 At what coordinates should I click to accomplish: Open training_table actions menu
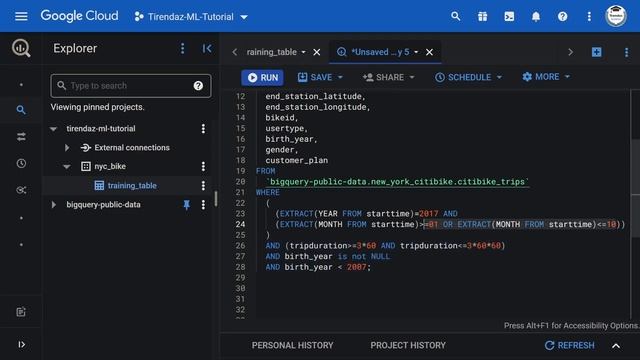[x=203, y=186]
